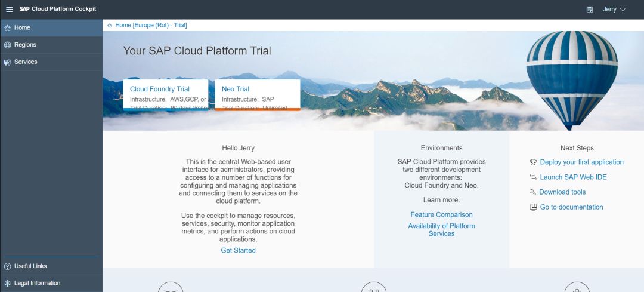Click the Environments heading text
Screen dimensions: 644x292
[441, 148]
